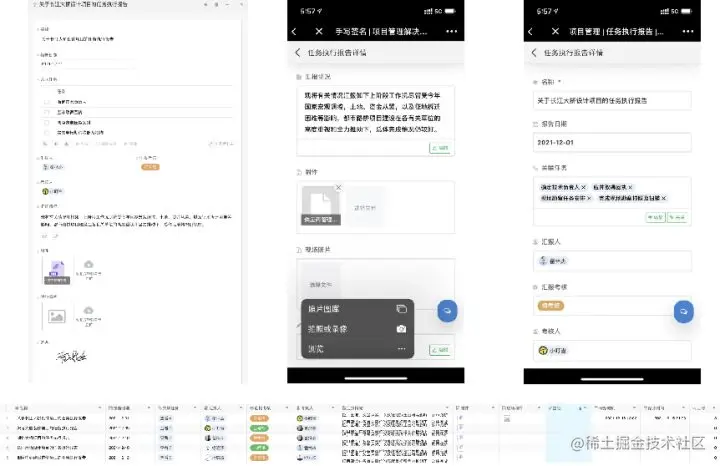The width and height of the screenshot is (720, 466).
Task: Click orange status tag in first table row
Action: pyautogui.click(x=259, y=418)
